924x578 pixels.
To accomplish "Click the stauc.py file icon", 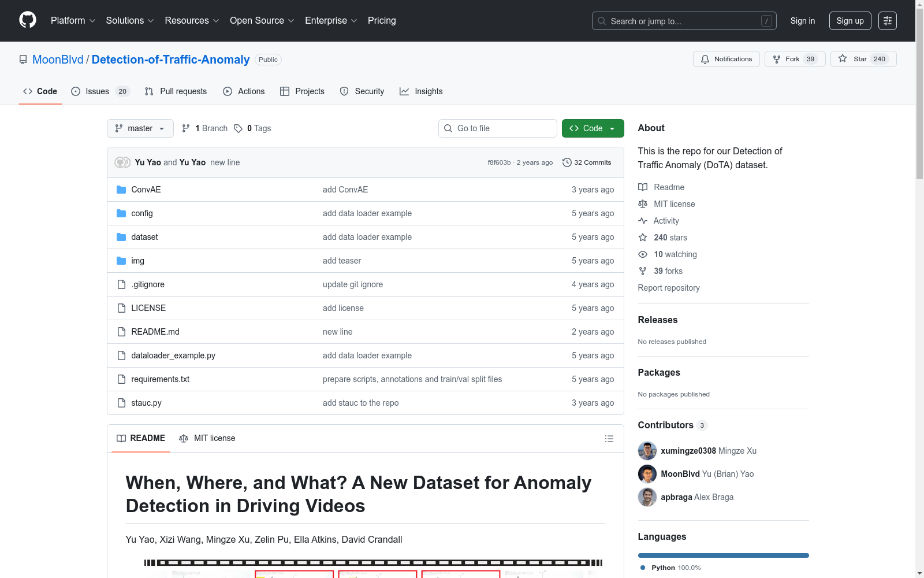I will click(121, 403).
